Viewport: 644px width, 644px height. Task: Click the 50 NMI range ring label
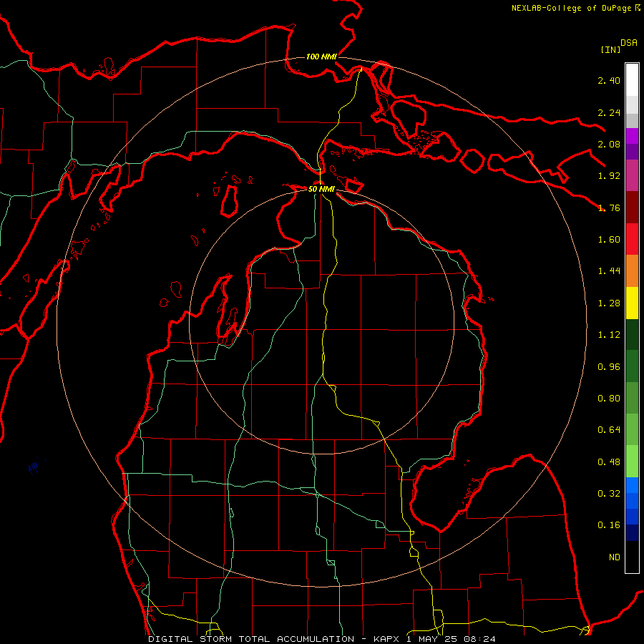point(321,189)
